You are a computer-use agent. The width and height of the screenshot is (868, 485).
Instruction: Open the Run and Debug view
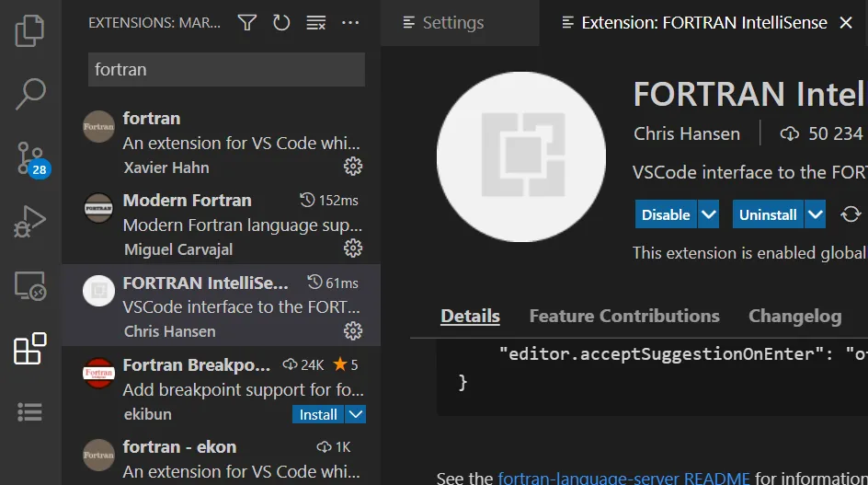pyautogui.click(x=30, y=222)
